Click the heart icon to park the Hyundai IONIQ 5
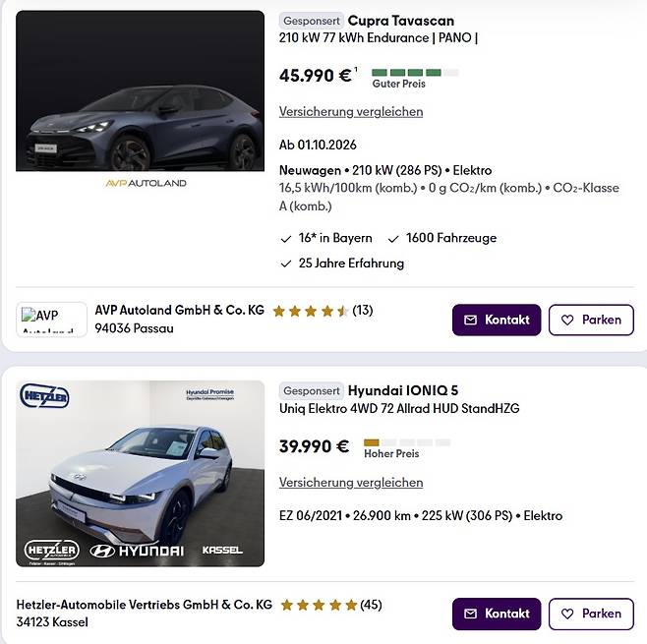Image resolution: width=647 pixels, height=644 pixels. pyautogui.click(x=567, y=614)
